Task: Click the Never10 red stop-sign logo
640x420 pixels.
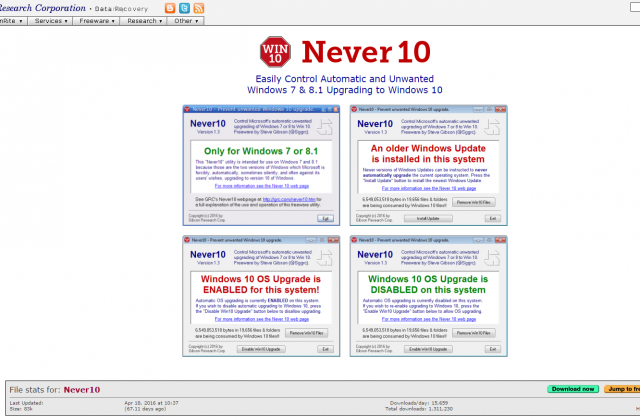Action: click(x=276, y=52)
